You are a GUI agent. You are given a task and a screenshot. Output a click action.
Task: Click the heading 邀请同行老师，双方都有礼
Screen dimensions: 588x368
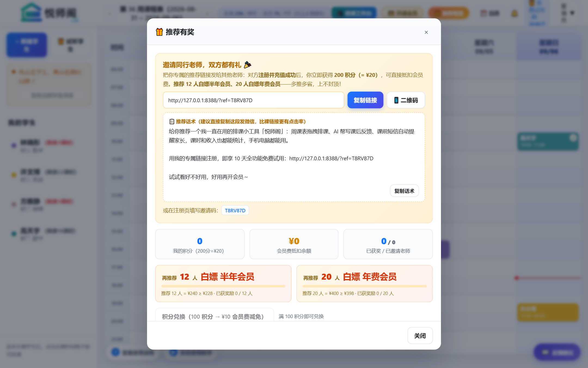[x=202, y=65]
